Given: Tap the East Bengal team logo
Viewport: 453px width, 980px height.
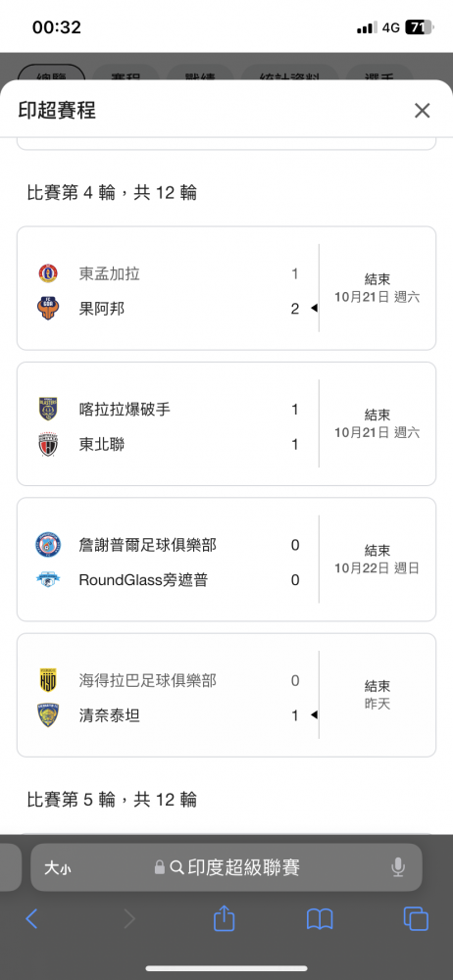Looking at the screenshot, I should (x=48, y=273).
